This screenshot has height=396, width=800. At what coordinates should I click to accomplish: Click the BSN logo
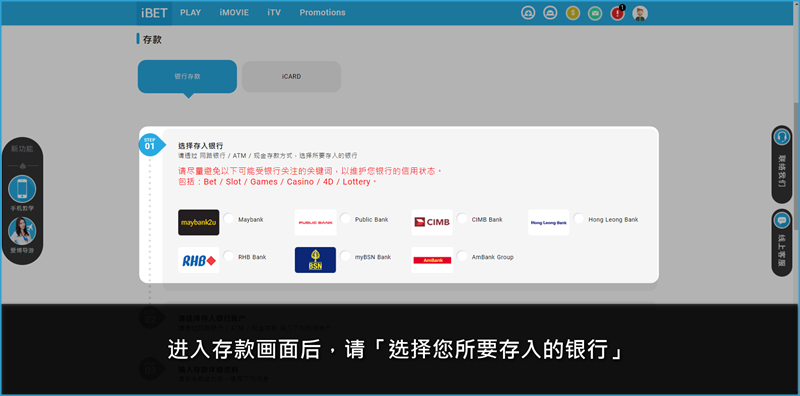click(315, 260)
